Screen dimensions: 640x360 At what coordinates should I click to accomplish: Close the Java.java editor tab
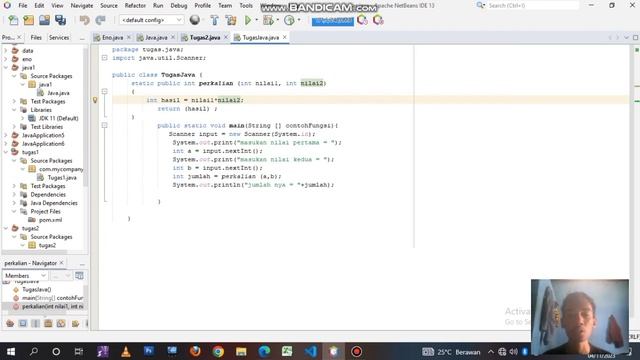pos(173,37)
